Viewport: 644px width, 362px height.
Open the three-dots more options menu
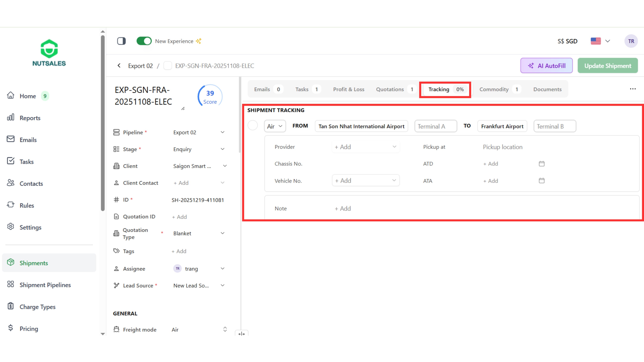pos(633,89)
